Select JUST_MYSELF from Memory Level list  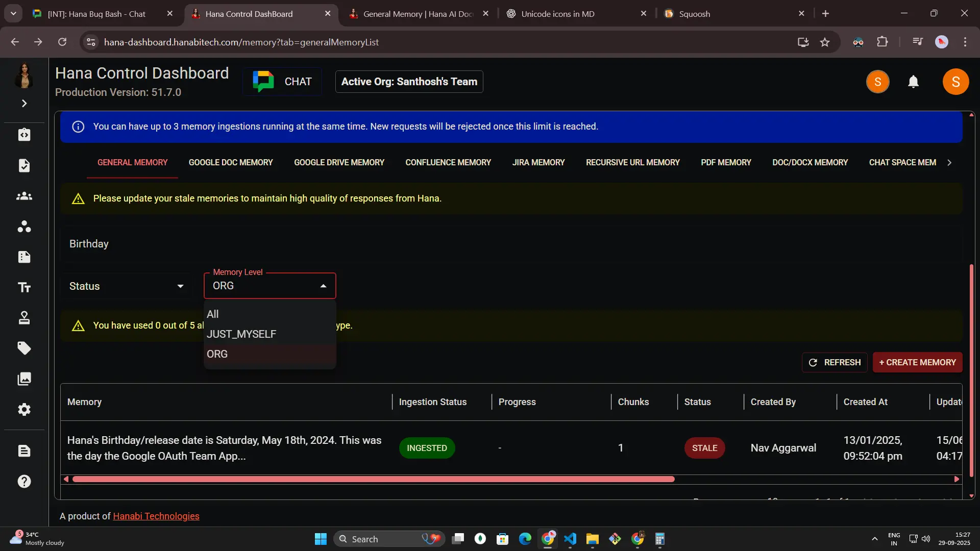click(241, 334)
